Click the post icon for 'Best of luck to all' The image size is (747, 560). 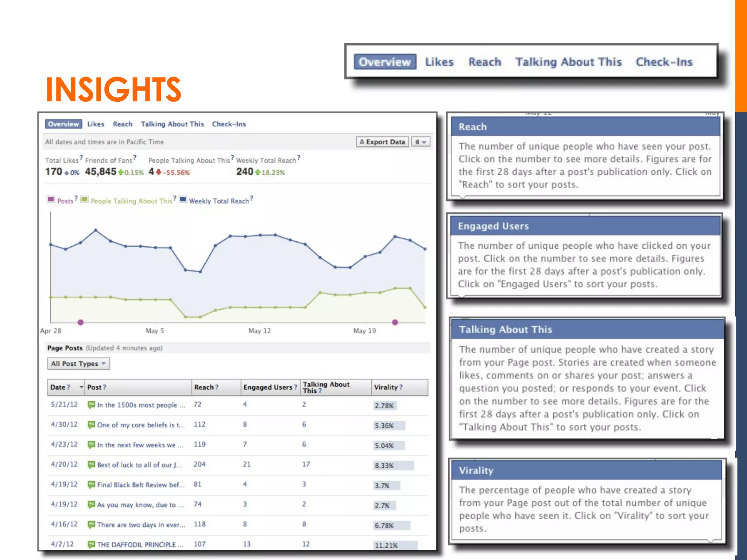point(91,465)
